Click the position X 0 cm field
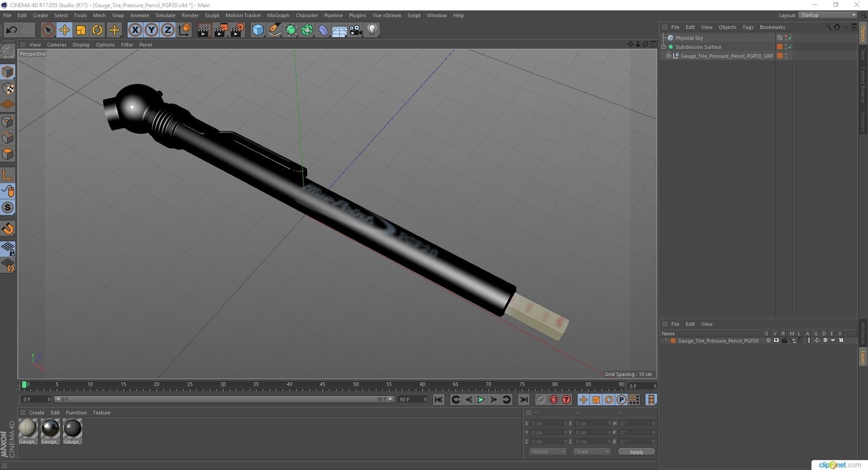 click(549, 423)
